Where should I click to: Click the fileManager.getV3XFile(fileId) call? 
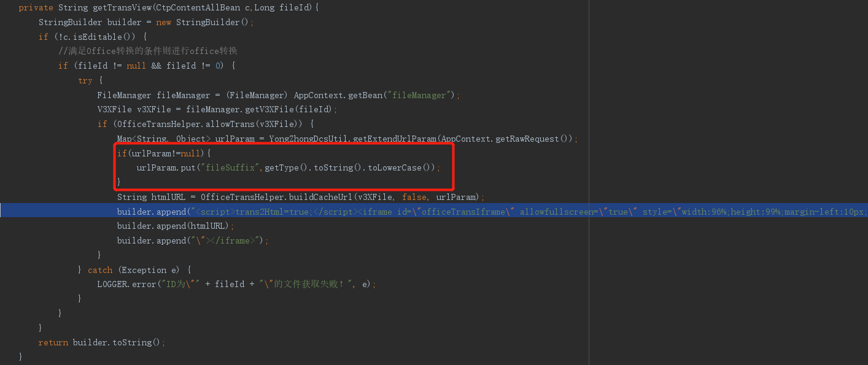tap(259, 109)
